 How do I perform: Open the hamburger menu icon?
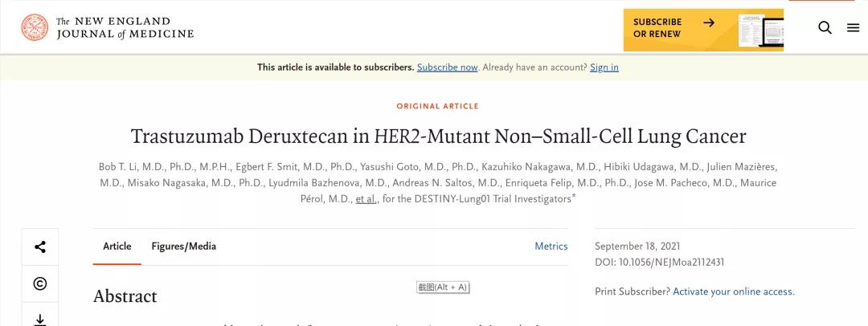854,28
